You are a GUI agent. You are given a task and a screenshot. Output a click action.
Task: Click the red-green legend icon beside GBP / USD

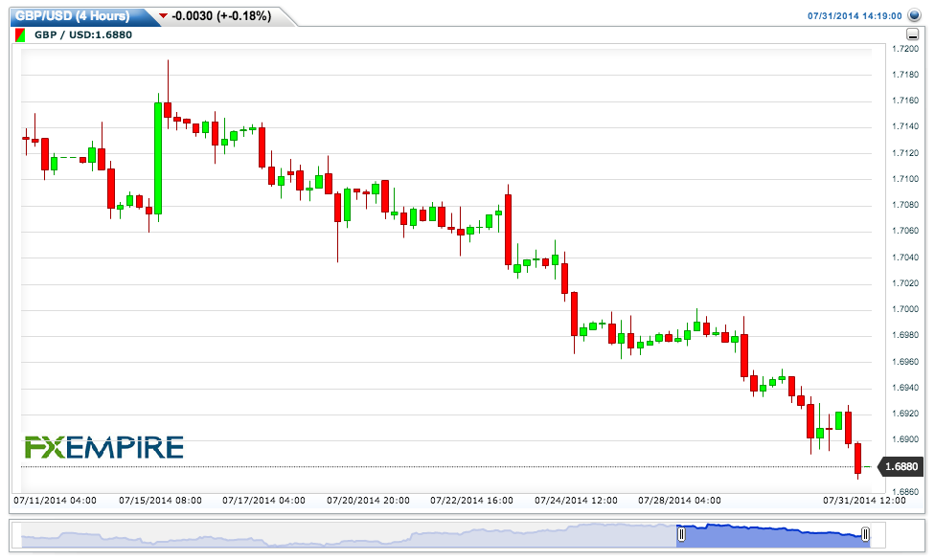pyautogui.click(x=20, y=35)
